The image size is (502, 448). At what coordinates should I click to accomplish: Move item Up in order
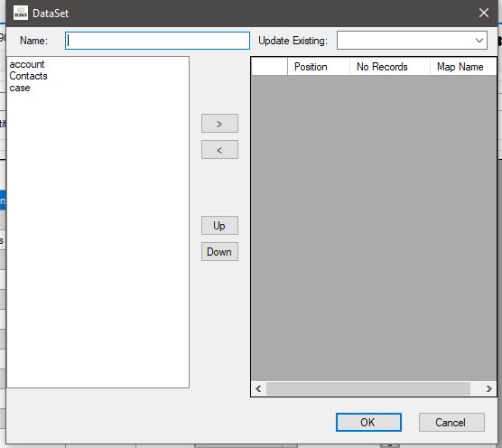(219, 226)
